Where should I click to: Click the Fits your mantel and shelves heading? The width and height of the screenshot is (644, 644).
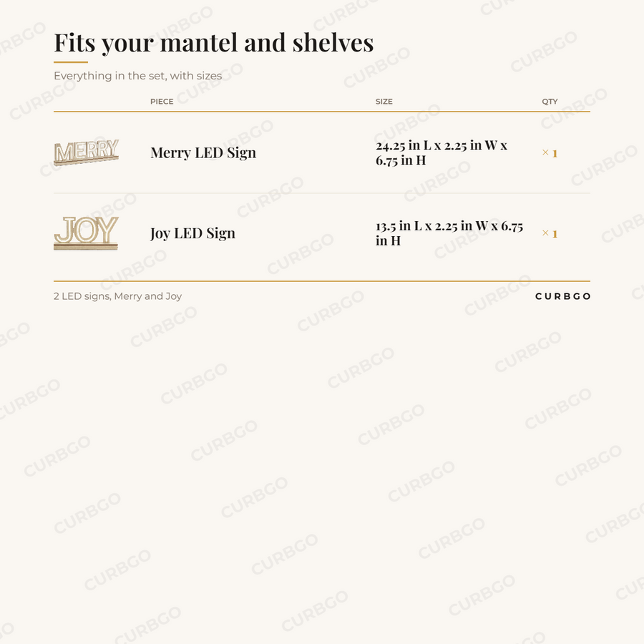click(x=214, y=43)
